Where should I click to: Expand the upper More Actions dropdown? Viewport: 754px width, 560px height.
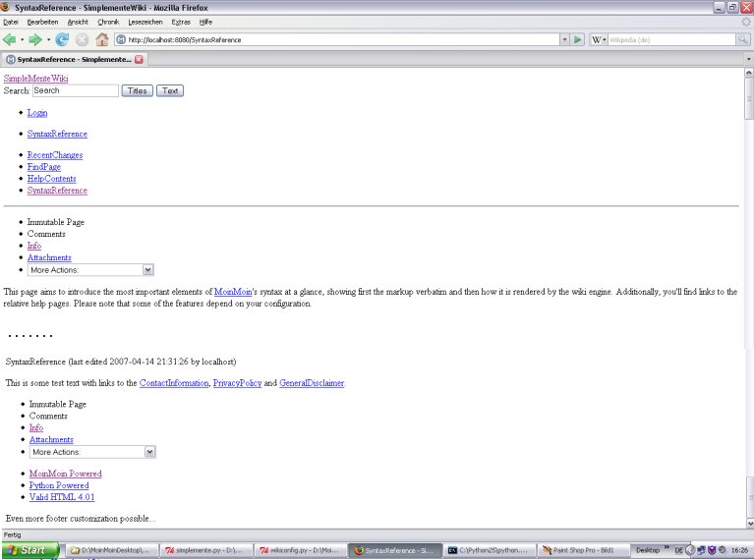(x=147, y=269)
